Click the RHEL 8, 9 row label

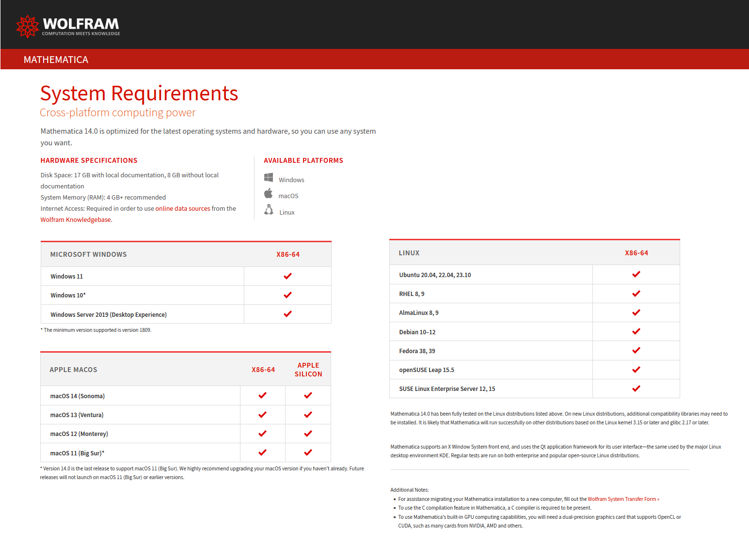pyautogui.click(x=412, y=294)
